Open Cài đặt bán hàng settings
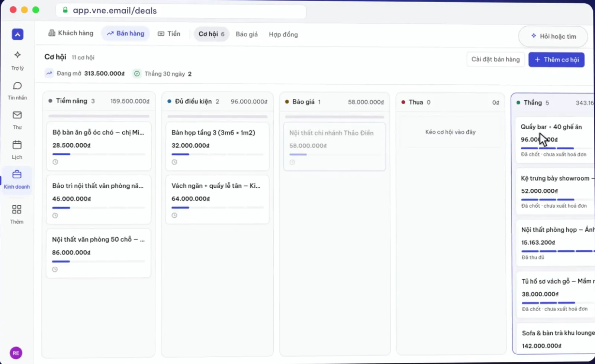The width and height of the screenshot is (595, 364). [x=495, y=59]
